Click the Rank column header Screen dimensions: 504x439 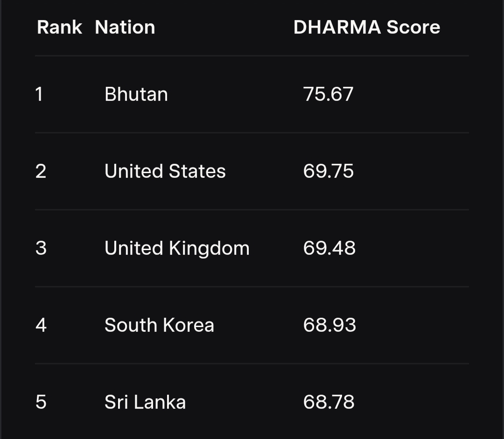point(59,28)
